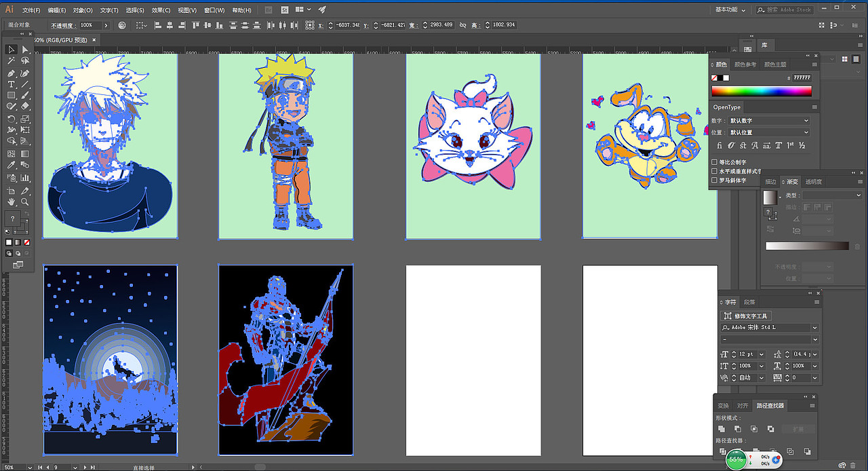
Task: Click the Minus Front shape mode icon
Action: (x=738, y=429)
